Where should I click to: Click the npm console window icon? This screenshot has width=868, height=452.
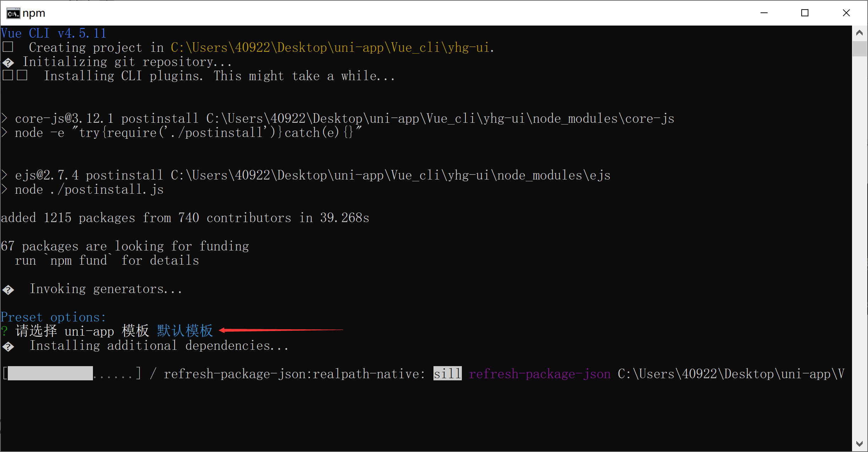13,13
